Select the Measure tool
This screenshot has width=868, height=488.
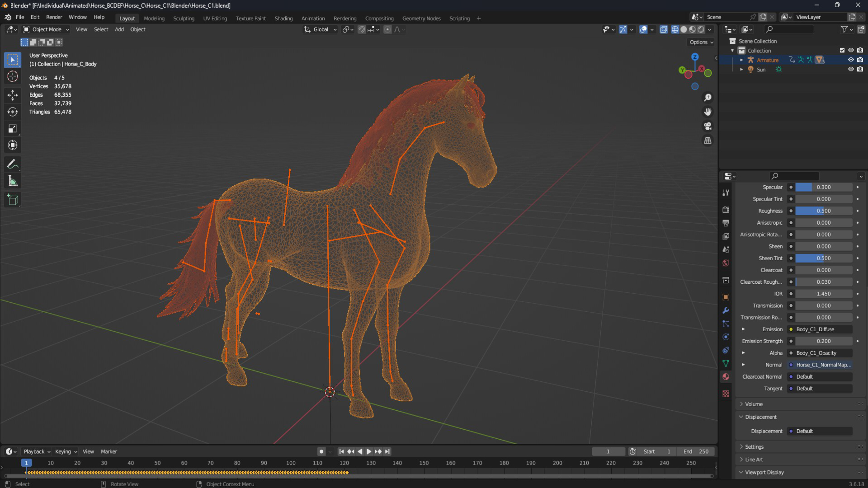pos(13,182)
